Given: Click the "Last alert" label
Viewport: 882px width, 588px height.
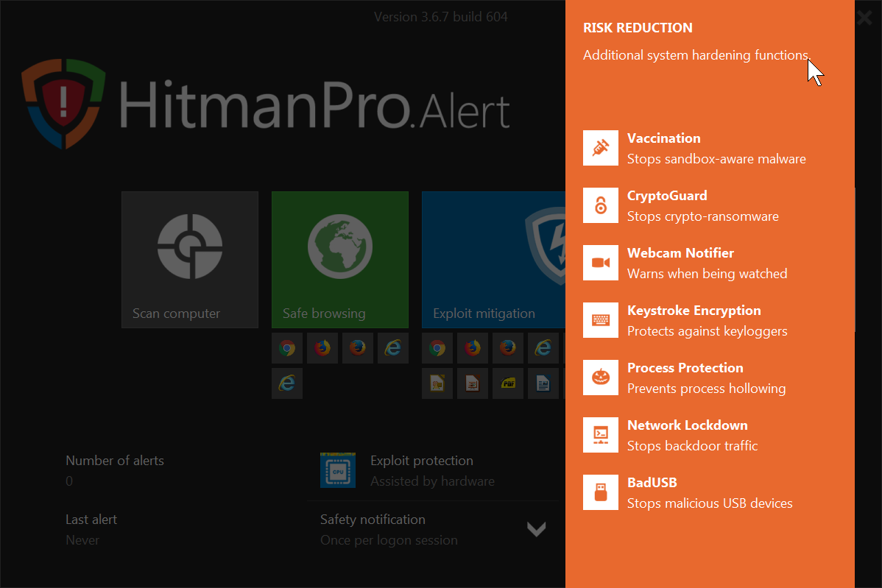Looking at the screenshot, I should [91, 520].
